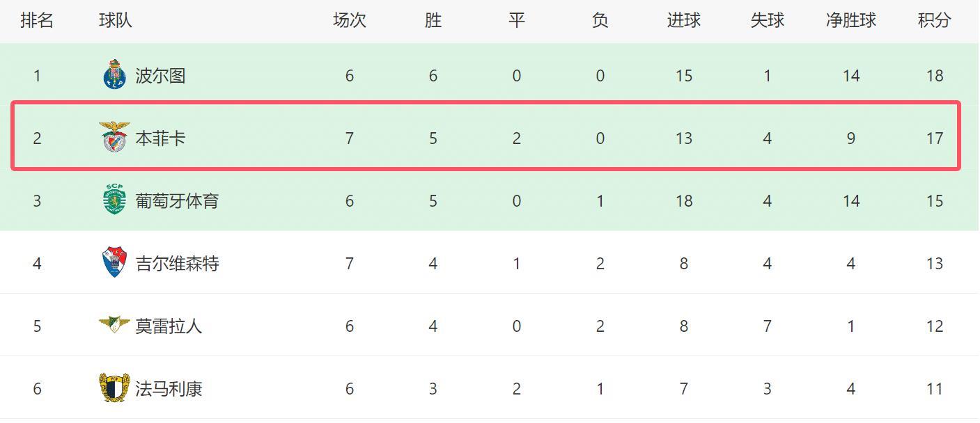Click the Gil Vicente shield crest

(114, 263)
